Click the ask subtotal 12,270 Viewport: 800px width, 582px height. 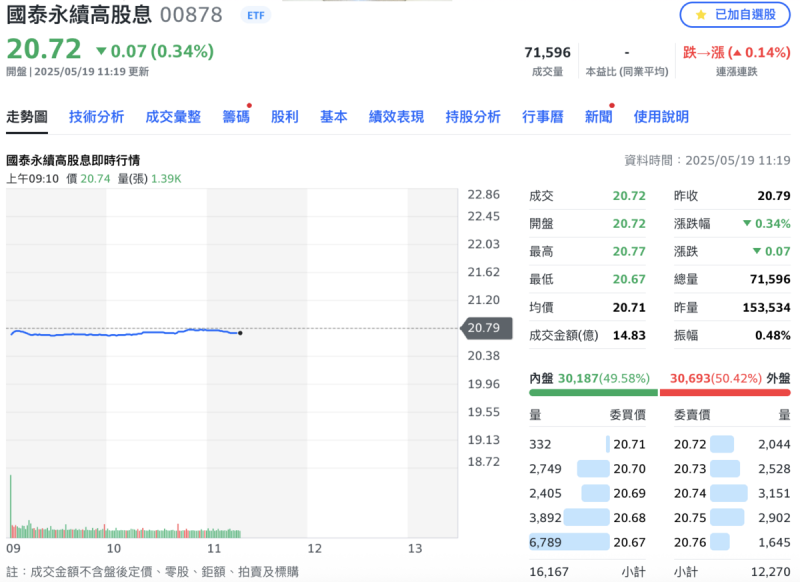tap(770, 572)
